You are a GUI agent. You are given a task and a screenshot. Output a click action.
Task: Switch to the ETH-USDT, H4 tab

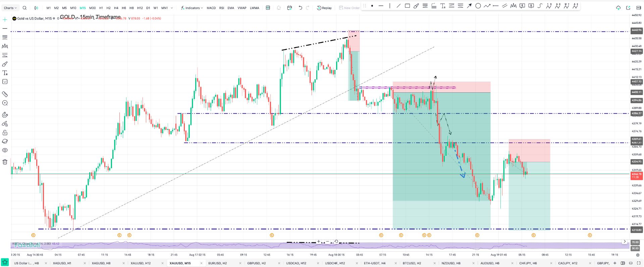374,263
